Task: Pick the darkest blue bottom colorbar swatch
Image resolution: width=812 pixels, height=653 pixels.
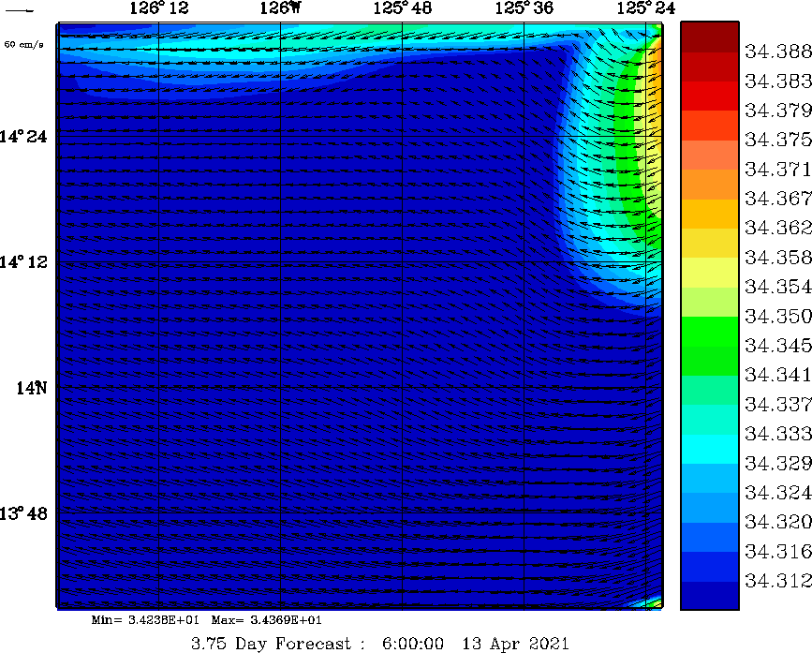Action: pos(710,596)
